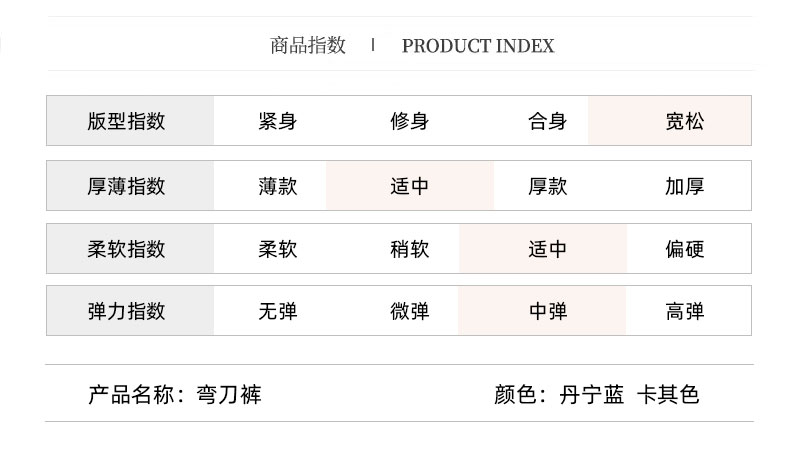Select the 高弹 elasticity option
Image resolution: width=790 pixels, height=457 pixels.
click(x=684, y=311)
